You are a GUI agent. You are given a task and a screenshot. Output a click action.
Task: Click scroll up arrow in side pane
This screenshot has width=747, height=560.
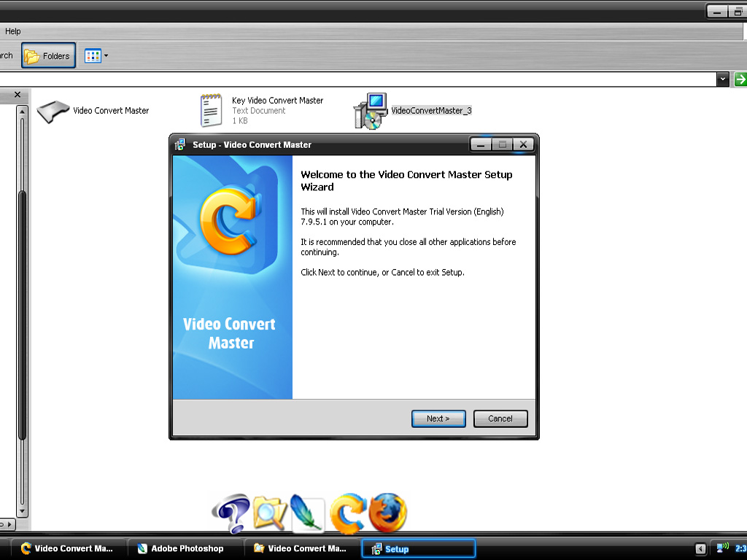coord(21,112)
